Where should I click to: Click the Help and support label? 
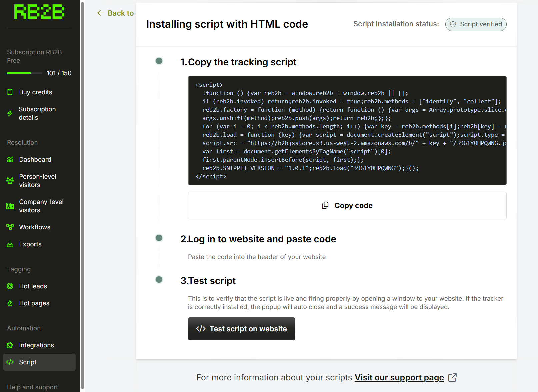(x=33, y=387)
